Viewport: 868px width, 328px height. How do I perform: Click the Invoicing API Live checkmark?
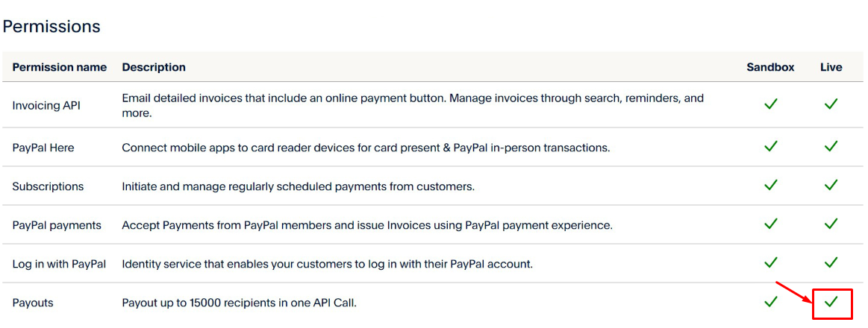[831, 104]
